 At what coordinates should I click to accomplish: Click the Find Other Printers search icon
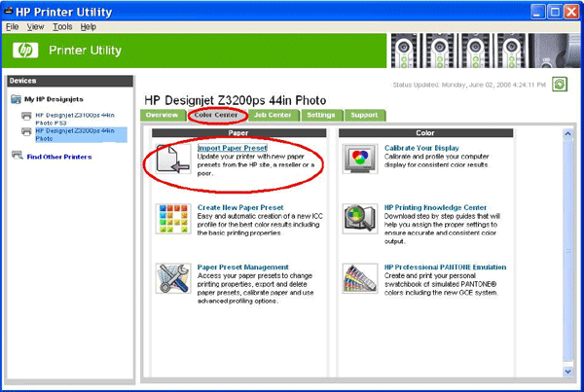pos(18,156)
